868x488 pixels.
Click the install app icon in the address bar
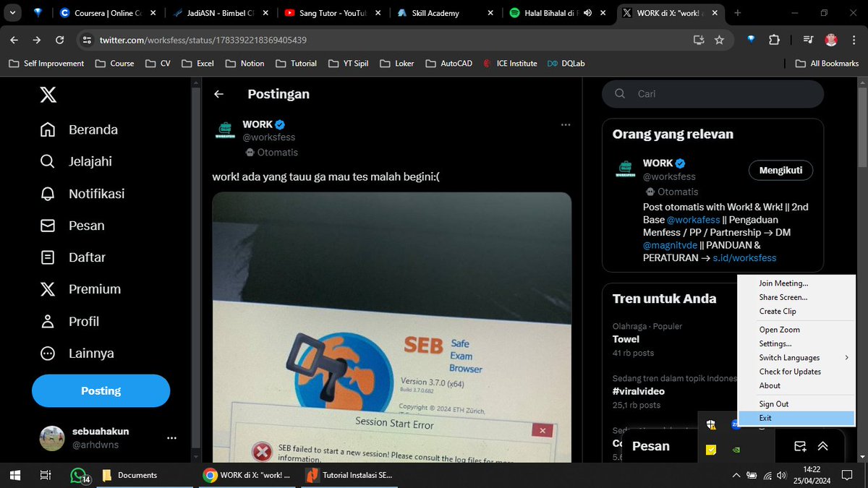[x=698, y=40]
